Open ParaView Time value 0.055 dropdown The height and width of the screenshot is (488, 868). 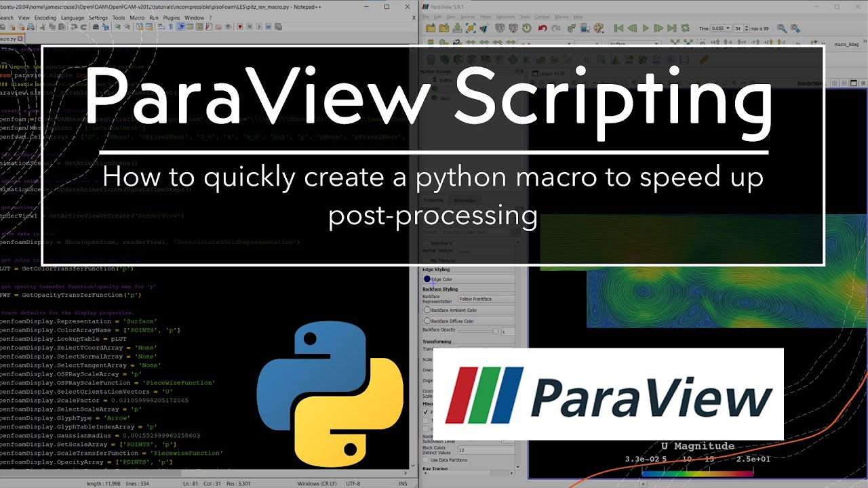coord(722,28)
